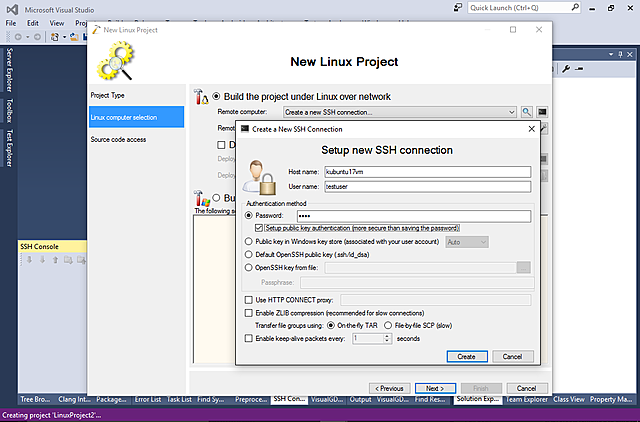The height and width of the screenshot is (422, 640).
Task: Click the User name input field
Action: [428, 187]
